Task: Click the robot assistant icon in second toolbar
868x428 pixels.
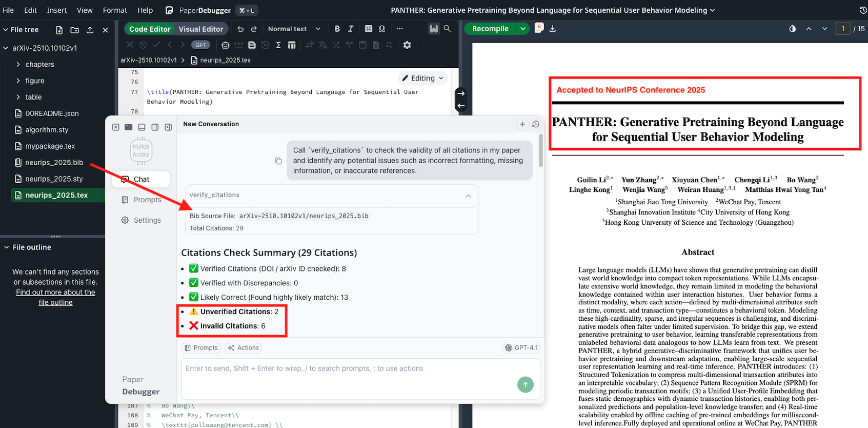Action: click(225, 45)
